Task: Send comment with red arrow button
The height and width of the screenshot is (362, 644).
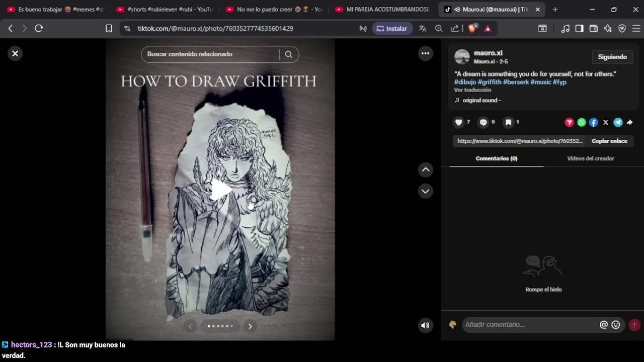Action: click(634, 325)
